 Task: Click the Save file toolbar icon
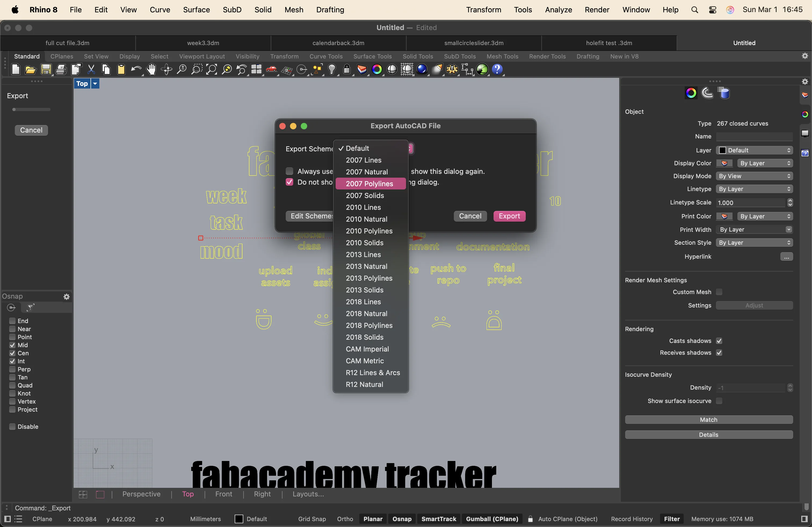pos(46,69)
